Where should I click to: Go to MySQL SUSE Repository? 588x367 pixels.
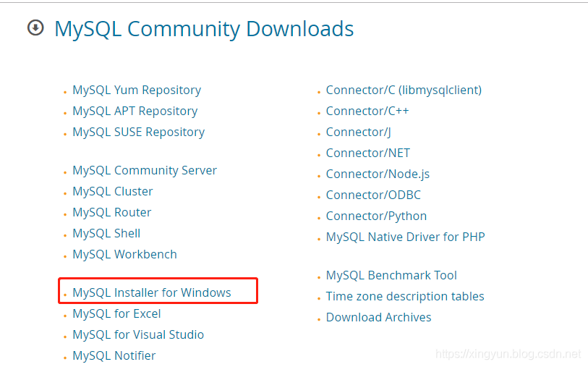pos(138,132)
